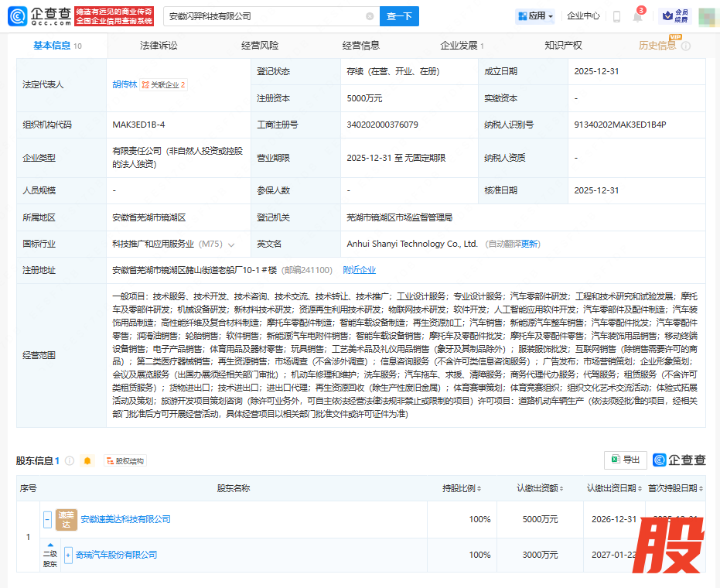Switch to the 法律诉讼 tab

point(159,46)
